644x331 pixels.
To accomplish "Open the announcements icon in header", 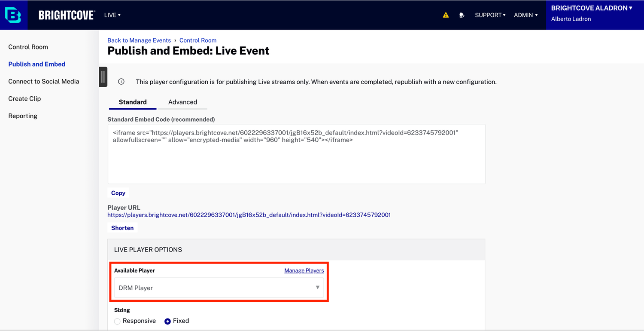I will click(462, 15).
